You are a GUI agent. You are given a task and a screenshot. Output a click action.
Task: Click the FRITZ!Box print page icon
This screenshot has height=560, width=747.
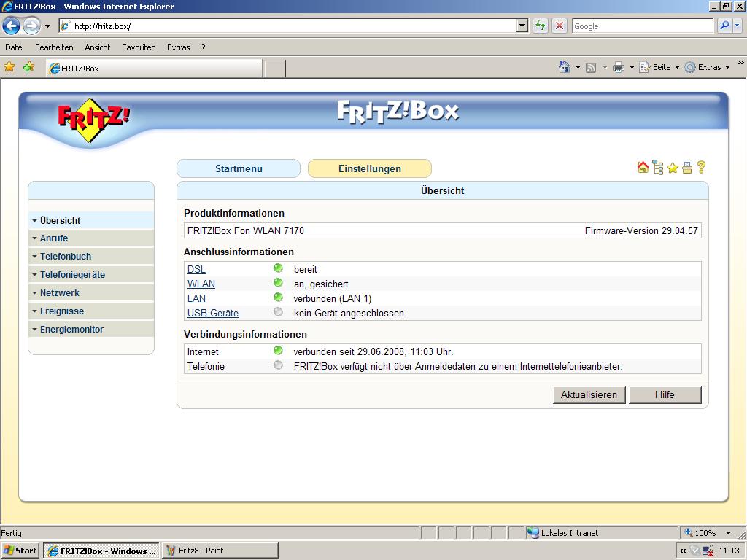pos(687,168)
